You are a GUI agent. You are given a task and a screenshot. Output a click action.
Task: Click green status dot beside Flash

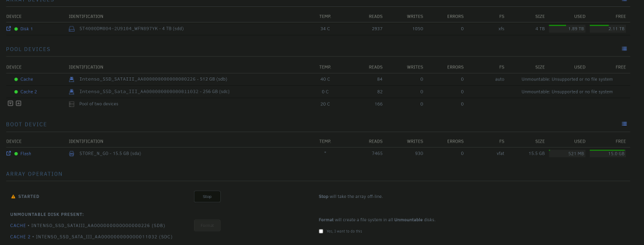(x=16, y=153)
